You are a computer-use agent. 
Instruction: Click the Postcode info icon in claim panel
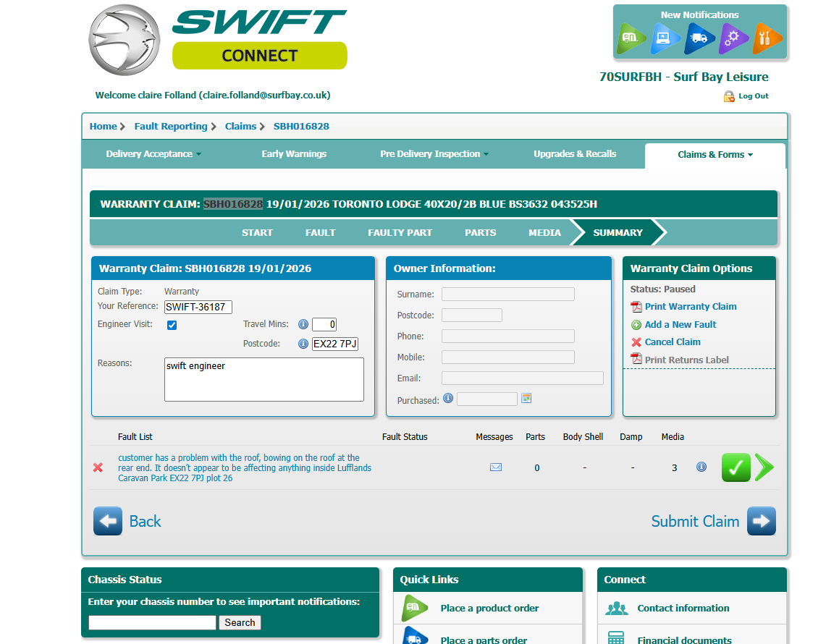pos(303,344)
